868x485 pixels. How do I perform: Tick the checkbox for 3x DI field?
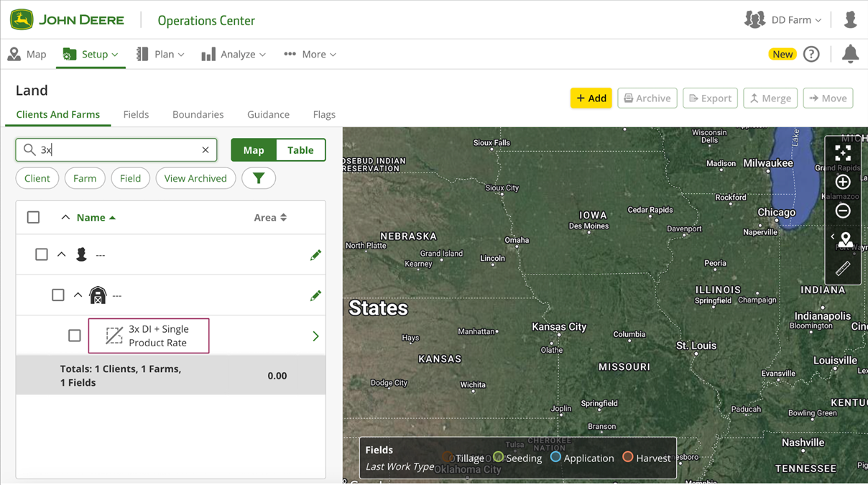[x=75, y=336]
